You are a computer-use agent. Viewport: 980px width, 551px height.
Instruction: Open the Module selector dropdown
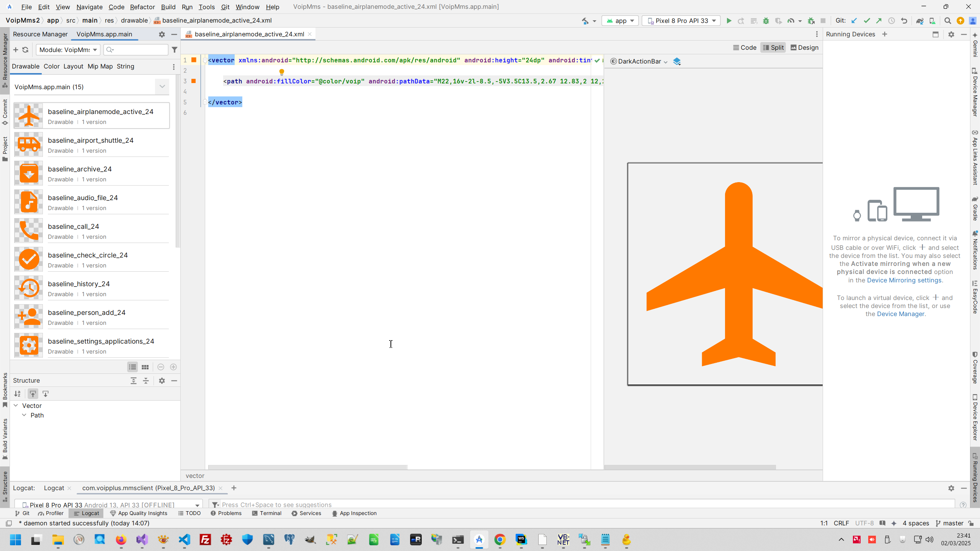(68, 50)
